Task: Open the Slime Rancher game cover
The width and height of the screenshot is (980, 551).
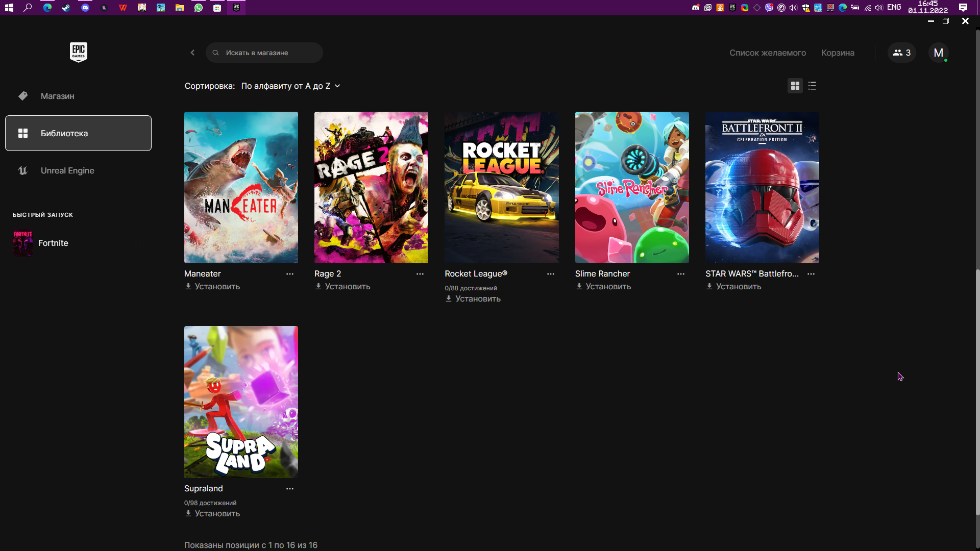Action: tap(632, 187)
